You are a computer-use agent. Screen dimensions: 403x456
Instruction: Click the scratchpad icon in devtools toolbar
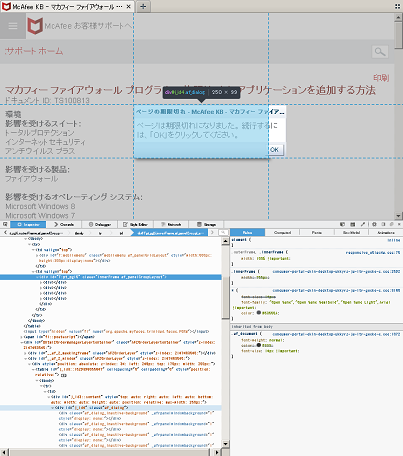pos(352,224)
